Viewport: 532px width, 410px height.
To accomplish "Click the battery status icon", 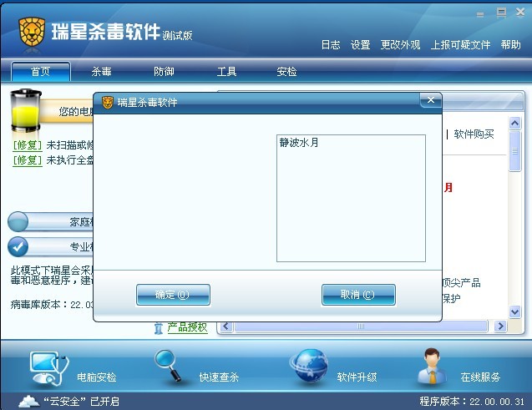I will [26, 110].
